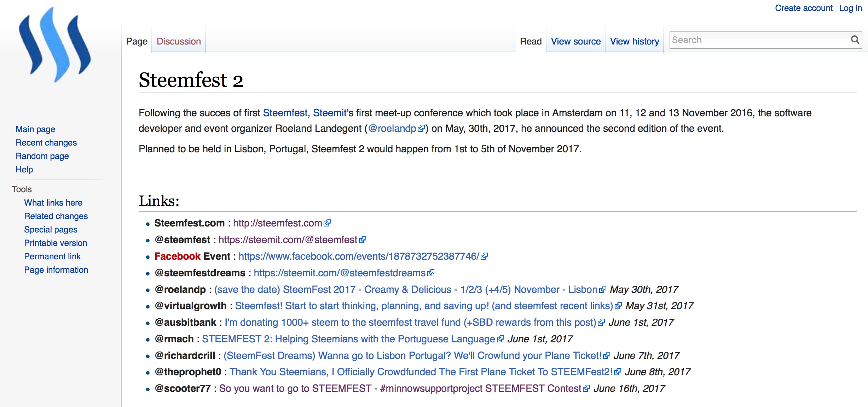
Task: Click external-link icon after @roelandp mention
Action: pyautogui.click(x=421, y=129)
